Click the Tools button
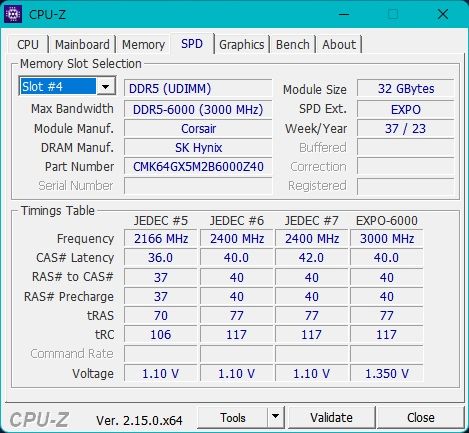Viewport: 469px width, 433px height. click(x=233, y=417)
